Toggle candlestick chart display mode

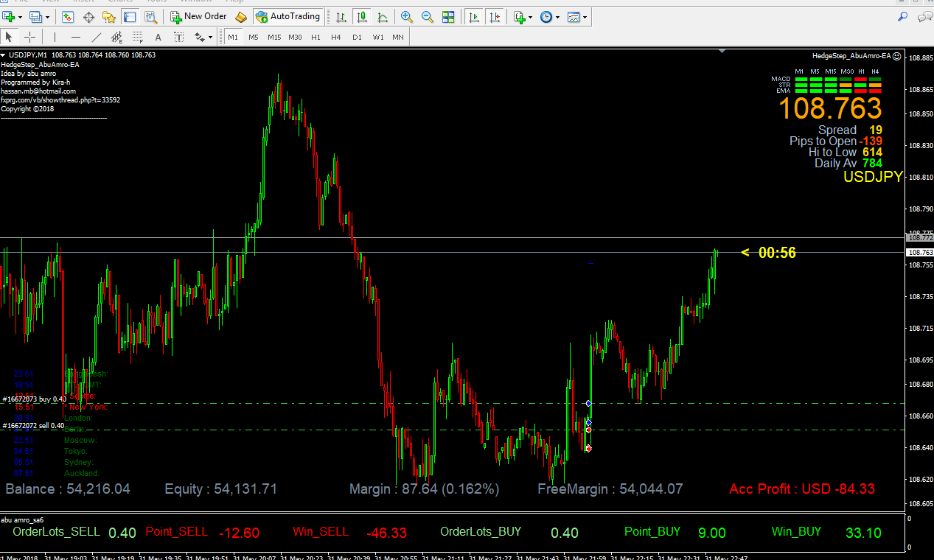tap(362, 16)
